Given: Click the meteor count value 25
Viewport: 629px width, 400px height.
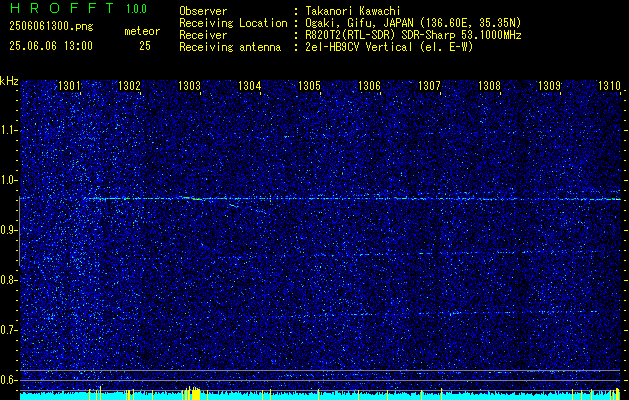Looking at the screenshot, I should coord(145,46).
